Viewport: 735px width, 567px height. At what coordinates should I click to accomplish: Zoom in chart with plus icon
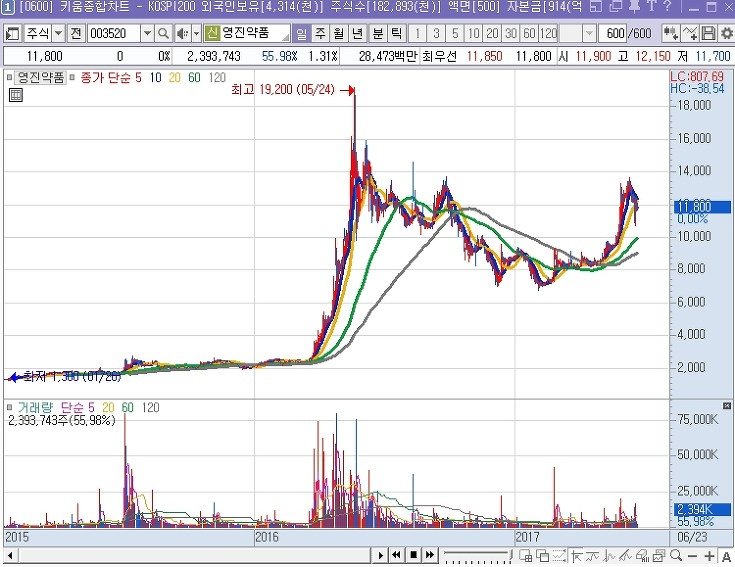click(709, 556)
